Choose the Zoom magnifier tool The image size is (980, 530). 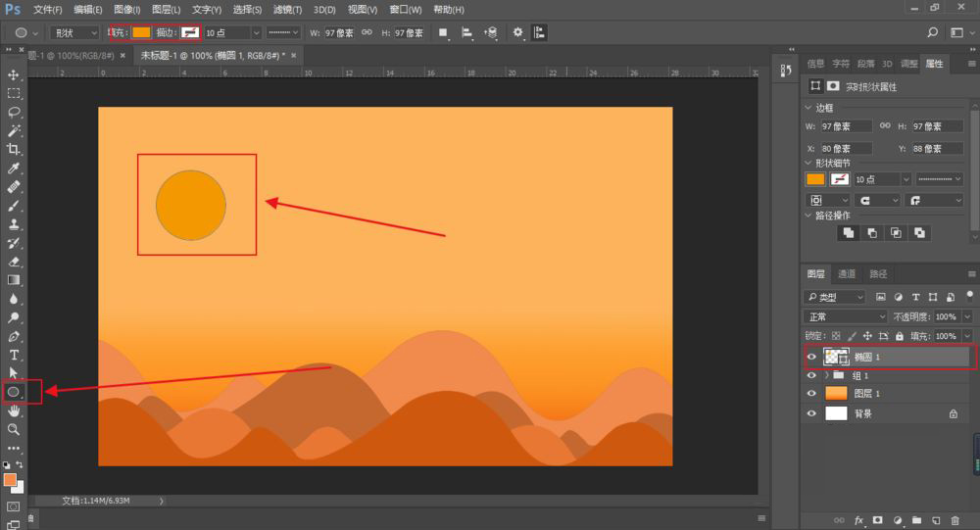click(14, 429)
